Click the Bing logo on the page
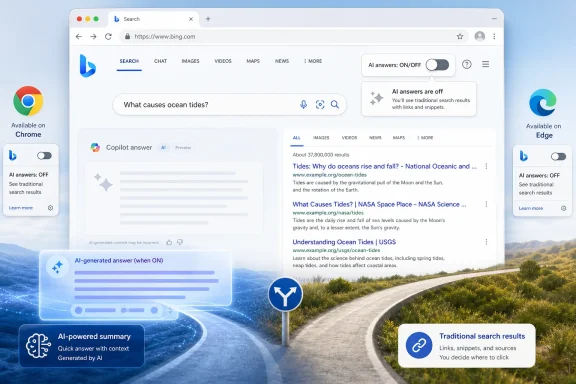Viewport: 576px width, 384px height. [x=88, y=66]
